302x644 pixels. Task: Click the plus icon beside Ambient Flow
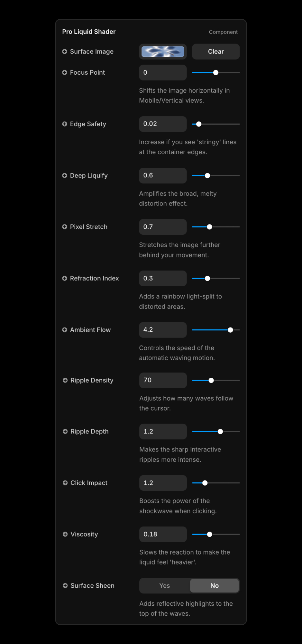click(x=65, y=330)
